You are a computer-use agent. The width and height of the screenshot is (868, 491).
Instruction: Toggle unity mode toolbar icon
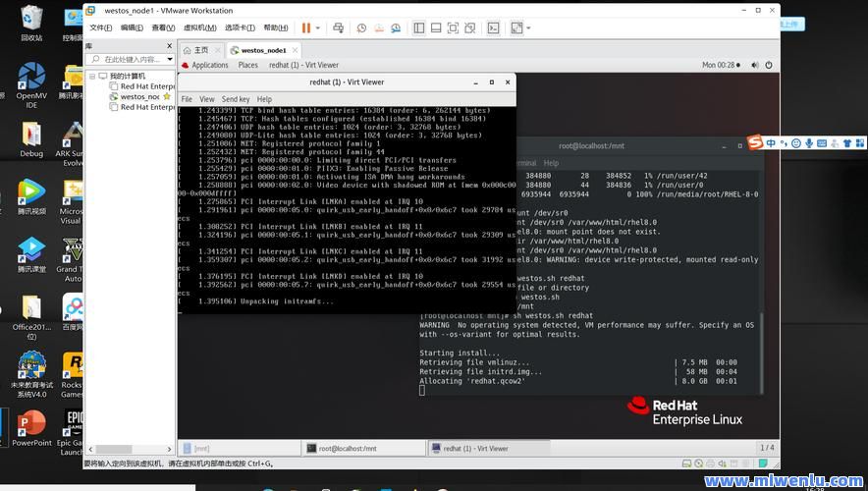coord(470,27)
